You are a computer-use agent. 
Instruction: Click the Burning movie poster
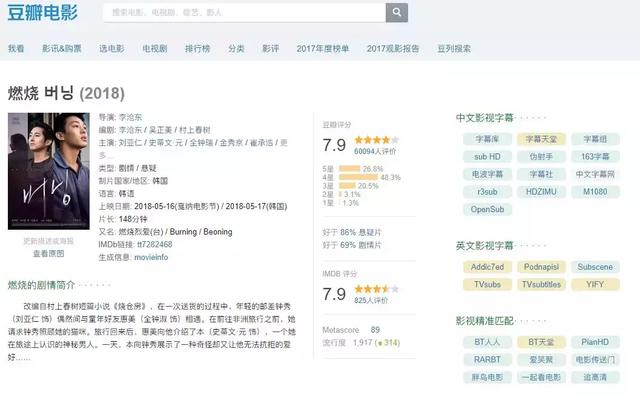(x=49, y=171)
